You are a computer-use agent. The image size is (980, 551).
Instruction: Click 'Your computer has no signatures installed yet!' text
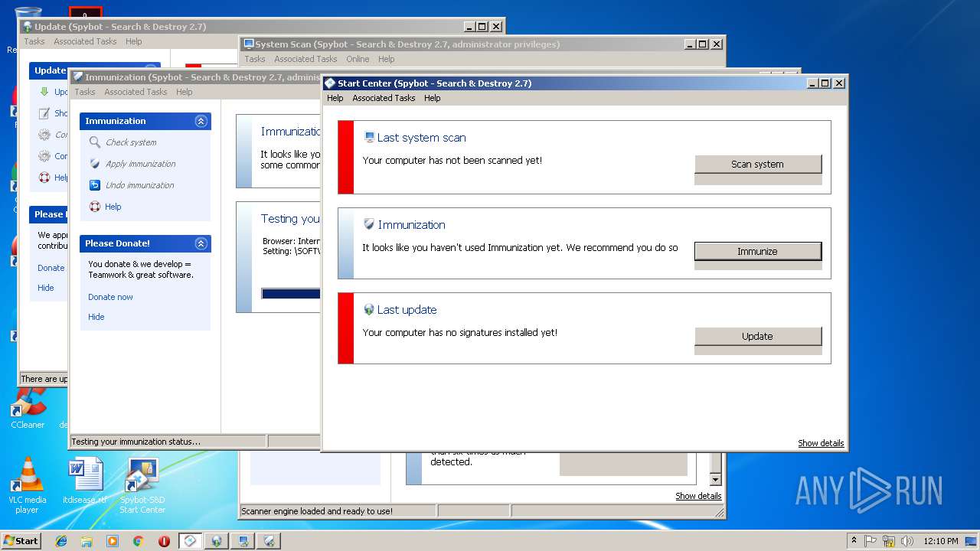point(460,333)
